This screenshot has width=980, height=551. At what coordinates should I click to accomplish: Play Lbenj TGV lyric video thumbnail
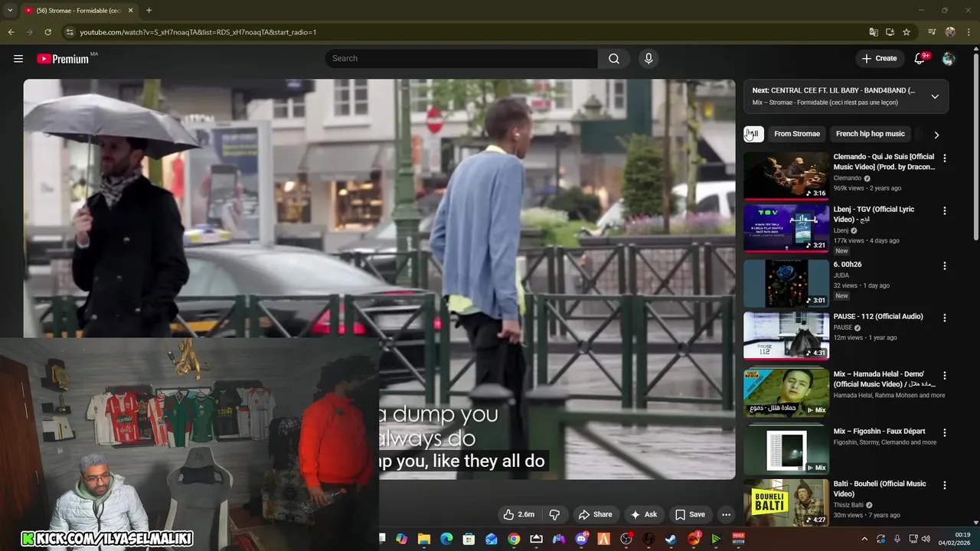pos(786,228)
